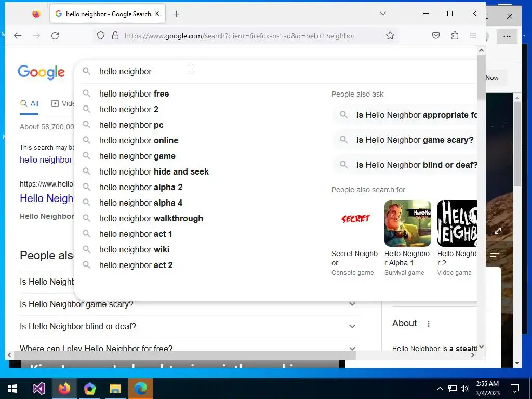Choose suggestion hello neighbor alpha 2
Viewport: 532px width, 399px height.
click(x=141, y=187)
